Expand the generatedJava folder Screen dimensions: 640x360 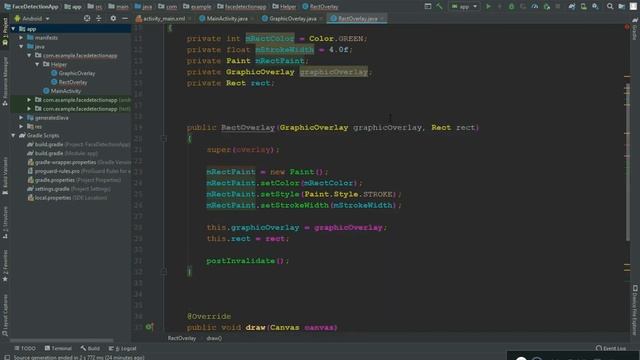tap(21, 118)
